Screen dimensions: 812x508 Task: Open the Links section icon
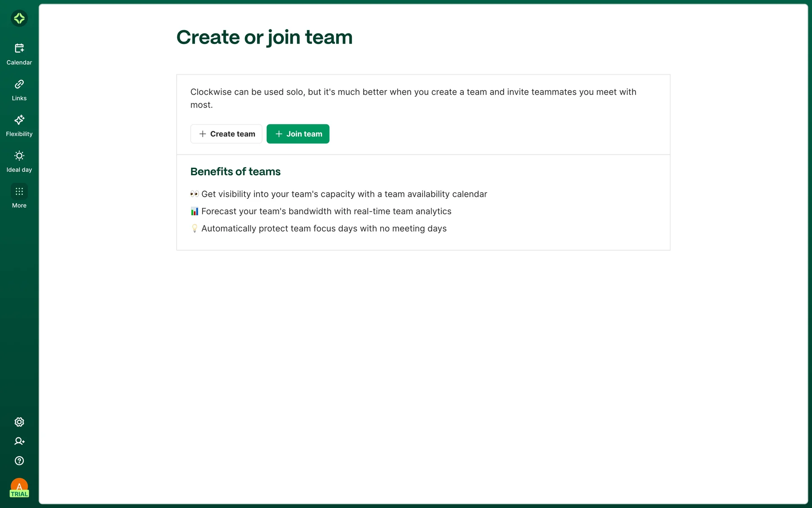click(19, 84)
